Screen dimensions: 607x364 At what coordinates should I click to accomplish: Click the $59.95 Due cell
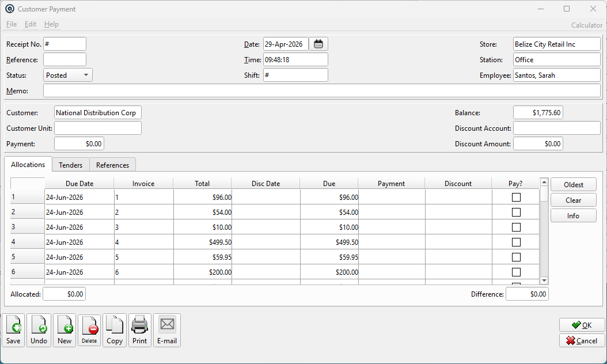click(329, 257)
